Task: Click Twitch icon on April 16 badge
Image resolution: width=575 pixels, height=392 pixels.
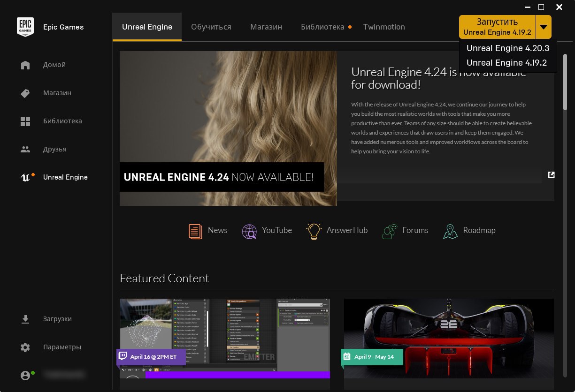Action: coord(123,357)
